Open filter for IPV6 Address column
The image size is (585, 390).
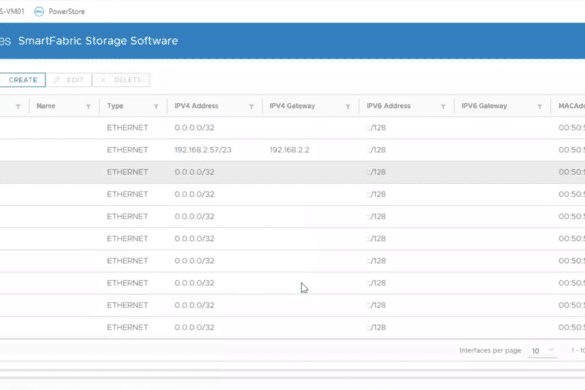pyautogui.click(x=443, y=106)
